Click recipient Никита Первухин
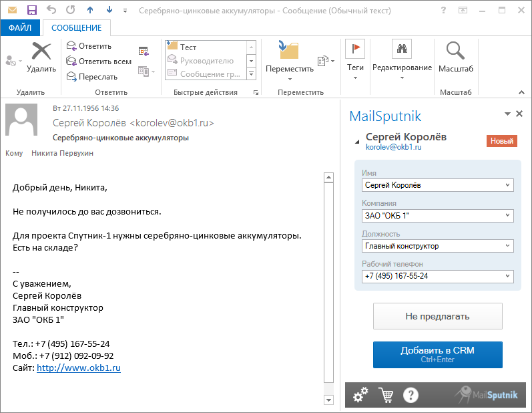The image size is (532, 413). click(x=63, y=153)
